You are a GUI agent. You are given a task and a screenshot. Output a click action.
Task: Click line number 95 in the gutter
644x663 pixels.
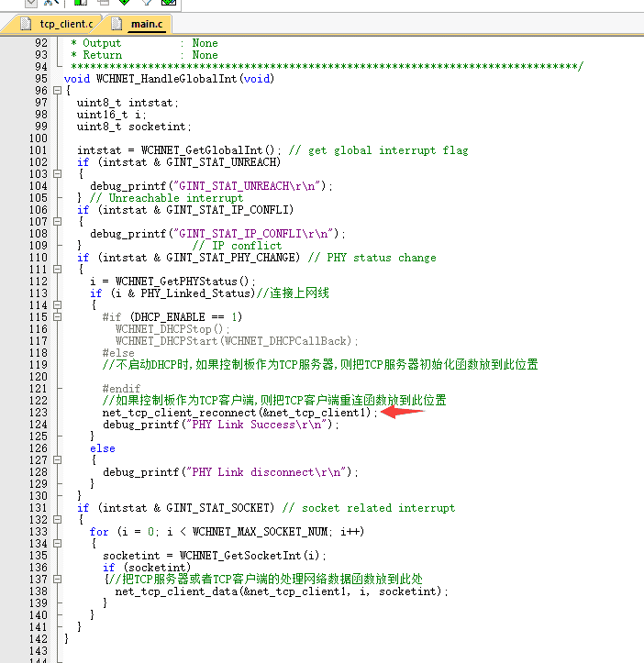(41, 79)
